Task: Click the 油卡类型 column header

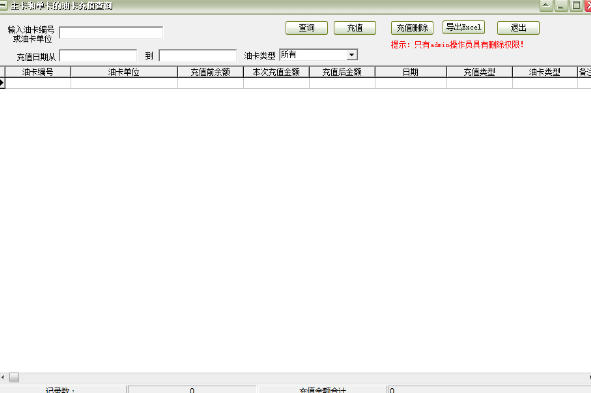Action: coord(545,72)
